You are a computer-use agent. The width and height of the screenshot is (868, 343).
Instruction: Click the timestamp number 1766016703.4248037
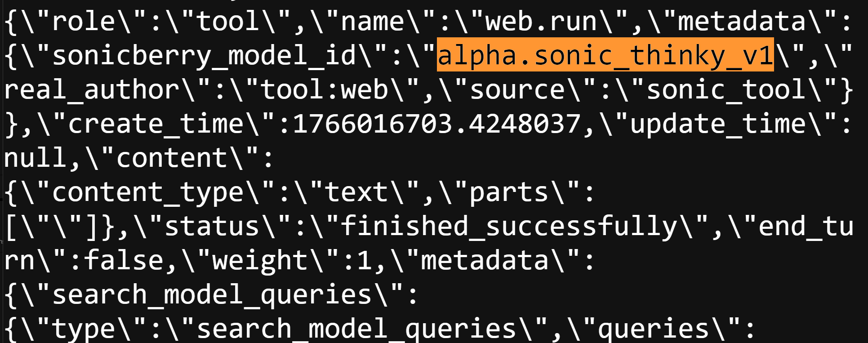pyautogui.click(x=436, y=124)
